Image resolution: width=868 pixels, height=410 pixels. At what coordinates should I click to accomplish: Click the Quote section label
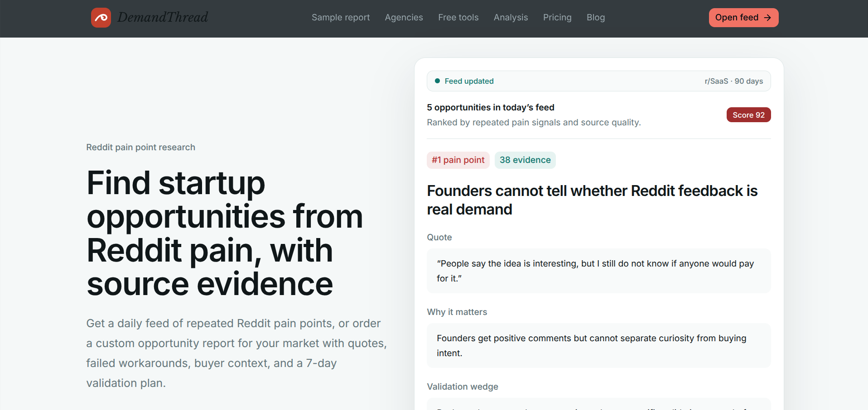click(x=439, y=237)
